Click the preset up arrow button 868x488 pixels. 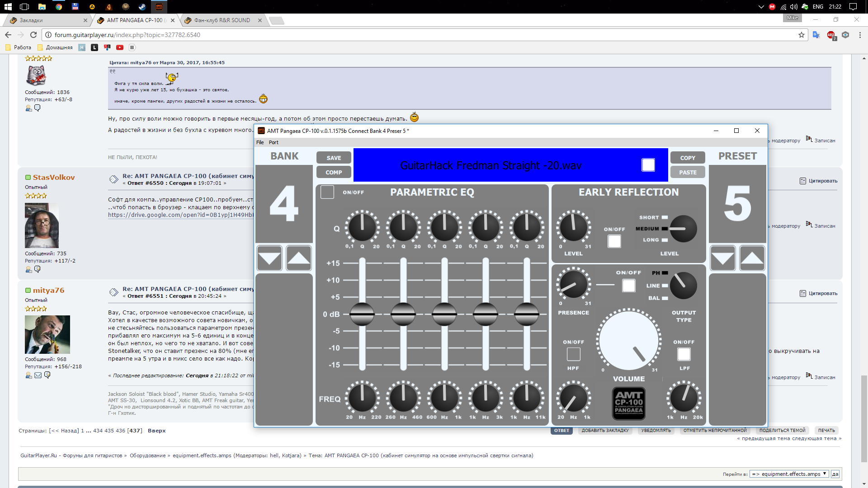752,258
